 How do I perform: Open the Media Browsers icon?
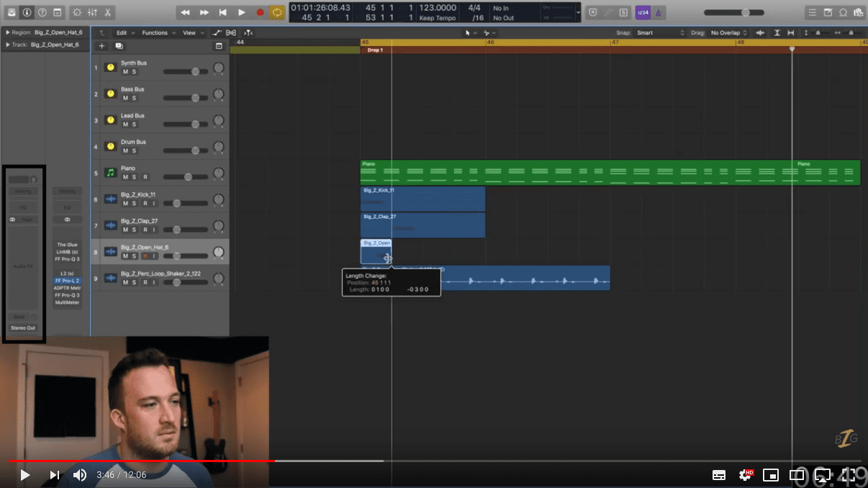click(857, 12)
